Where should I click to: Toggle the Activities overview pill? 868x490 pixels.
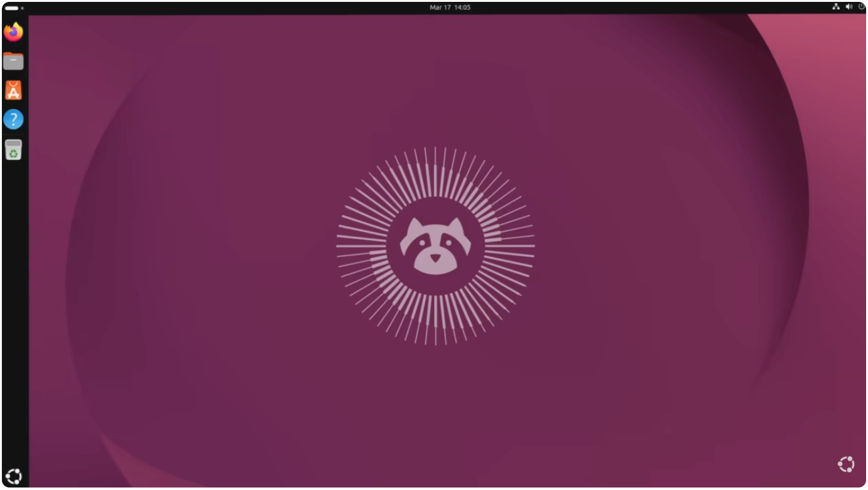click(x=11, y=7)
